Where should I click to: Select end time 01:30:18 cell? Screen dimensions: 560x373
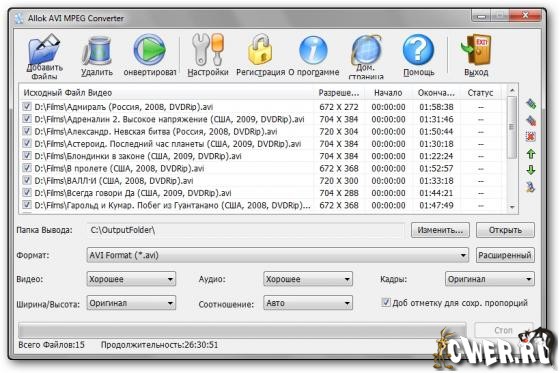436,144
